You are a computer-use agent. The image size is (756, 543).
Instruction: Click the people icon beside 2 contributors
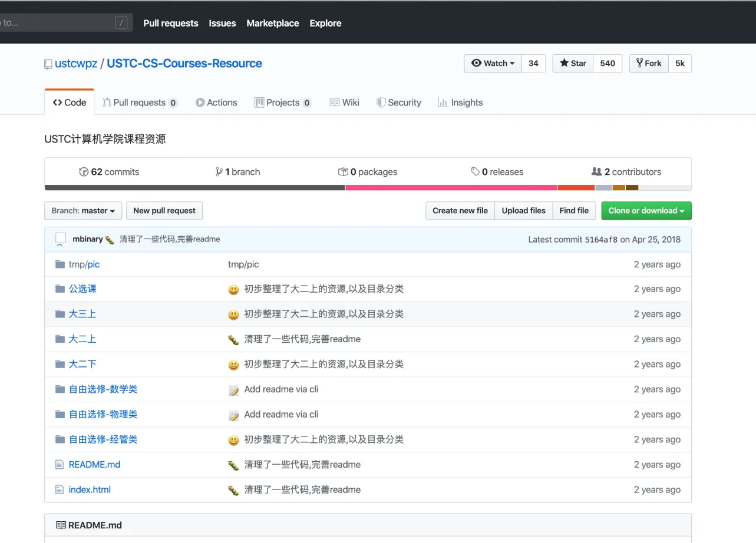(596, 172)
